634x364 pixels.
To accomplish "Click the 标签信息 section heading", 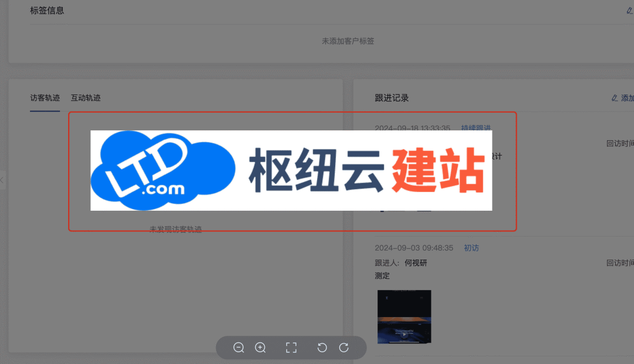I will [x=47, y=11].
